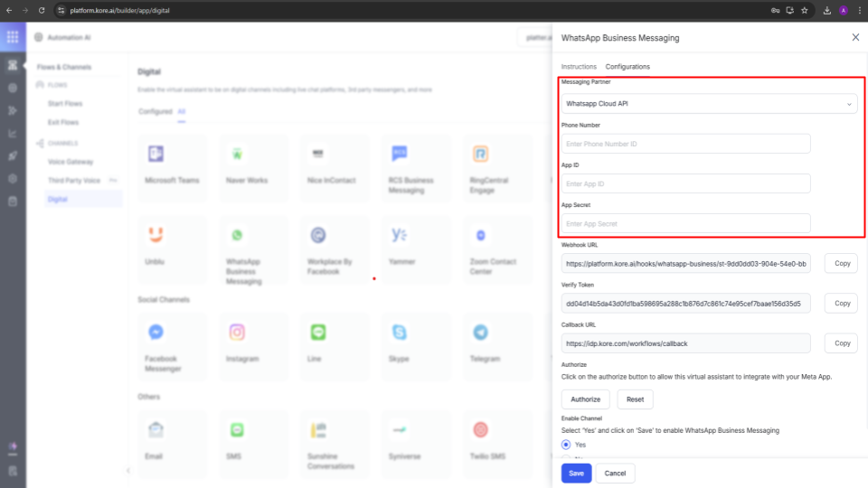The height and width of the screenshot is (488, 868).
Task: Open the Naver Works channel icon
Action: pos(237,154)
